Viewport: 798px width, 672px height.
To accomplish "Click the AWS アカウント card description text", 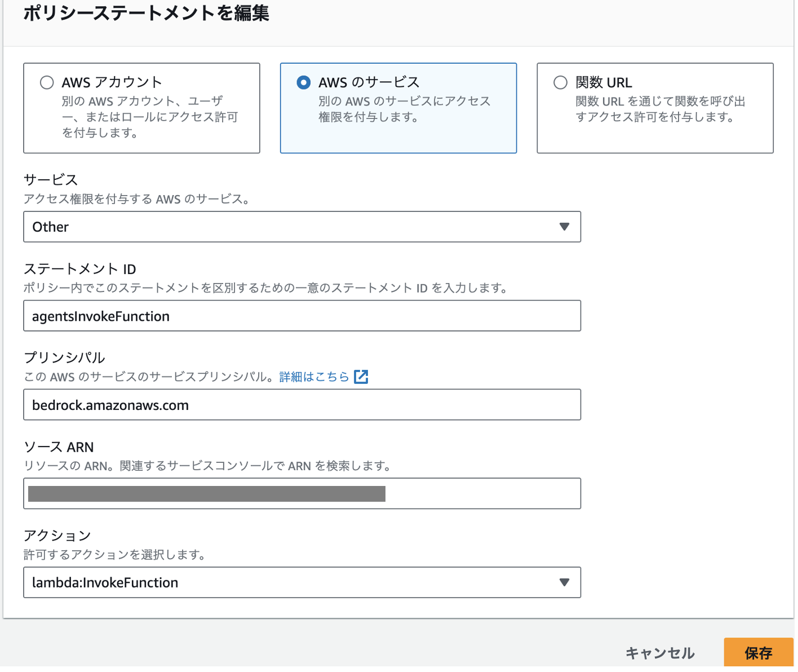I will [x=150, y=117].
